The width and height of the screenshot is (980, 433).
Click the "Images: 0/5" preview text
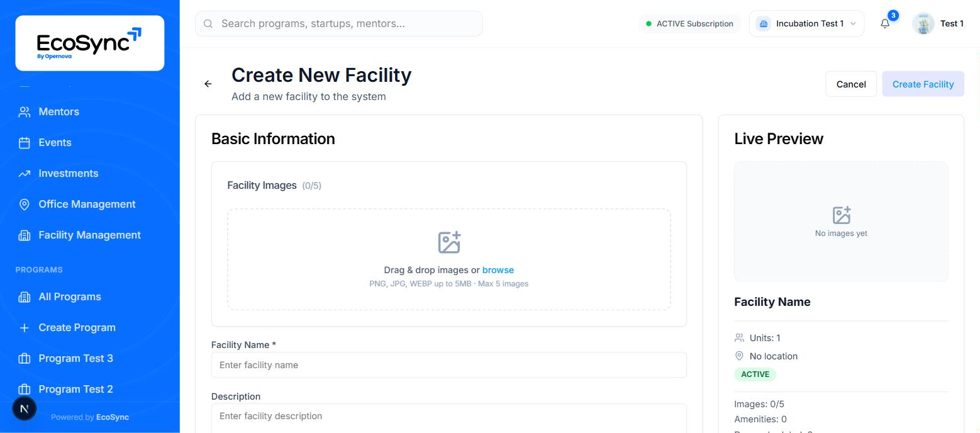coord(759,404)
